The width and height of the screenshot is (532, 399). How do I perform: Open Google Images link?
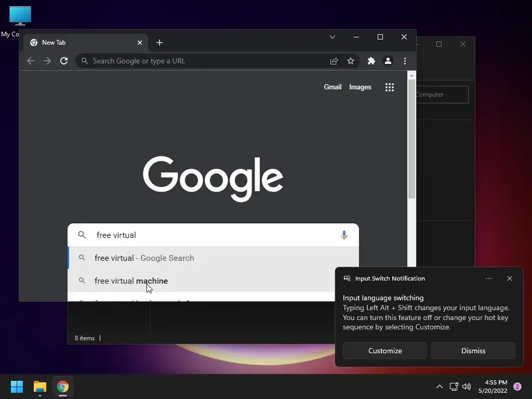pyautogui.click(x=360, y=87)
